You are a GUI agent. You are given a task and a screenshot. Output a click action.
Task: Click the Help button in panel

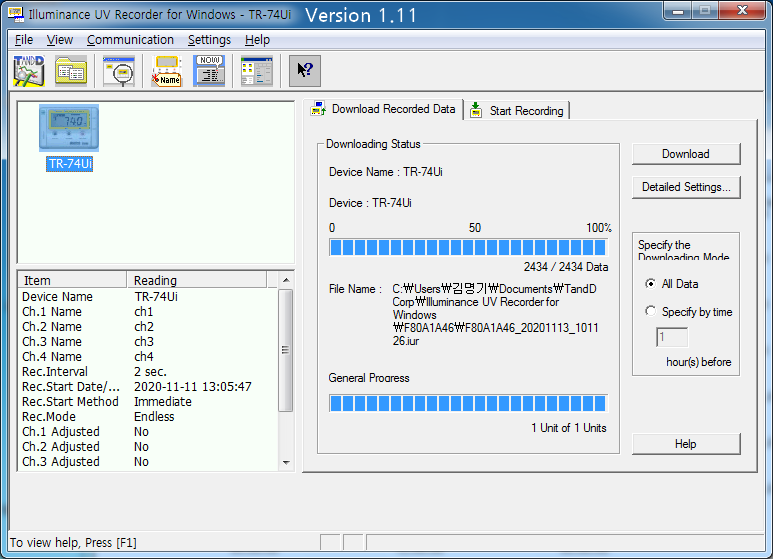[x=686, y=444]
